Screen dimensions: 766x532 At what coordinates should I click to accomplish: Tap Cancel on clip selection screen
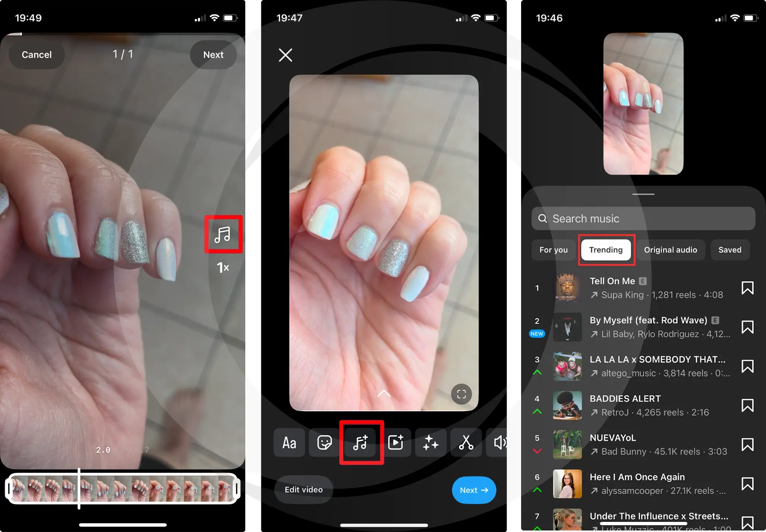[36, 55]
